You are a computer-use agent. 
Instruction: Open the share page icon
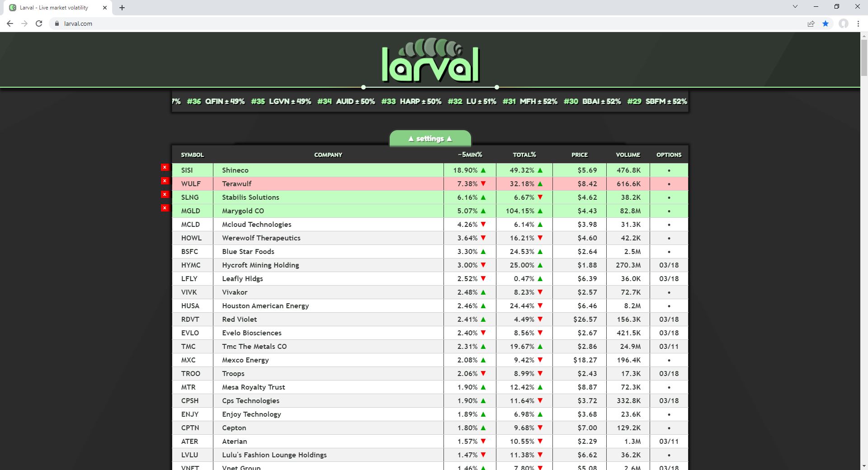pyautogui.click(x=811, y=23)
